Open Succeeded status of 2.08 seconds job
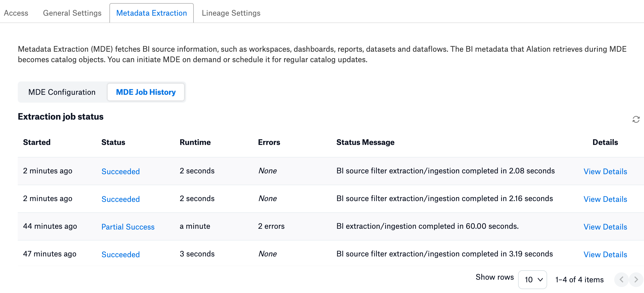644x293 pixels. coord(121,172)
